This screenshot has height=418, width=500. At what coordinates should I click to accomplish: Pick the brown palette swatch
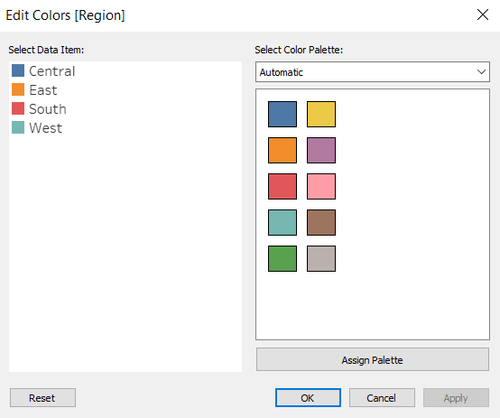[321, 222]
